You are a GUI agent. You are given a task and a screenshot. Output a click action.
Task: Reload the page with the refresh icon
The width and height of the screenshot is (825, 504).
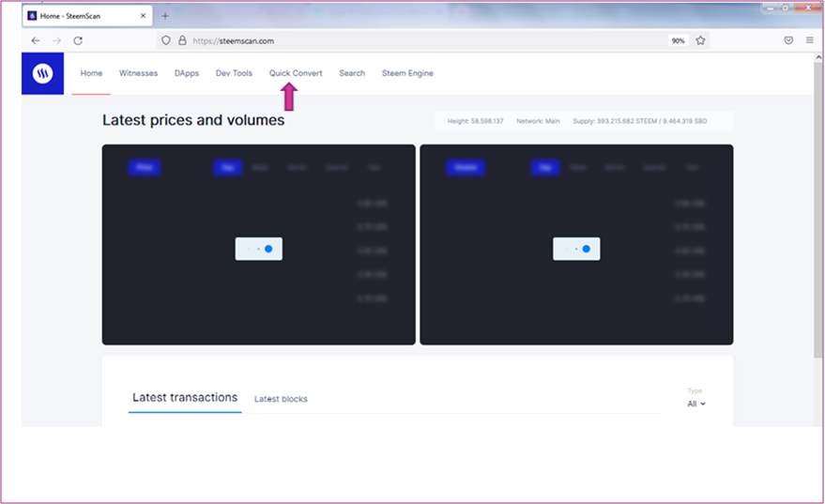tap(78, 40)
